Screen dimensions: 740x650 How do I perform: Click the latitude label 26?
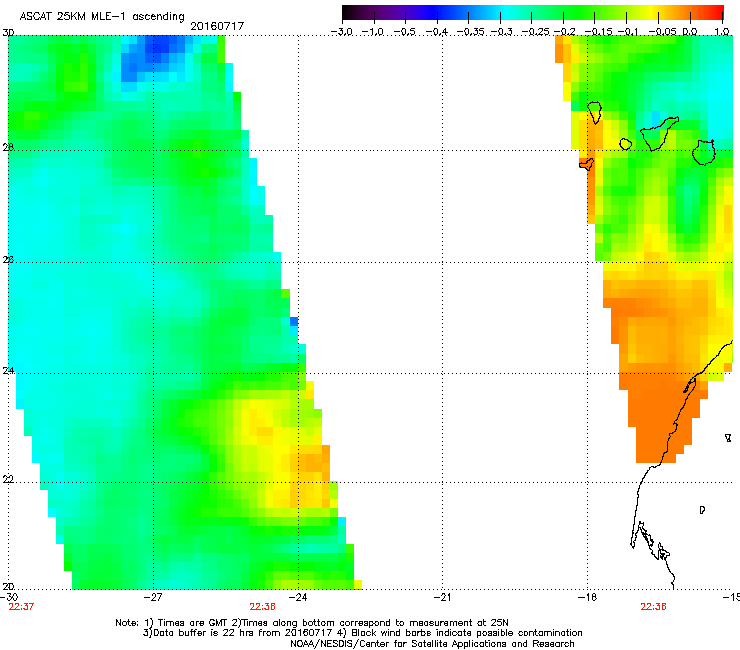[x=8, y=259]
